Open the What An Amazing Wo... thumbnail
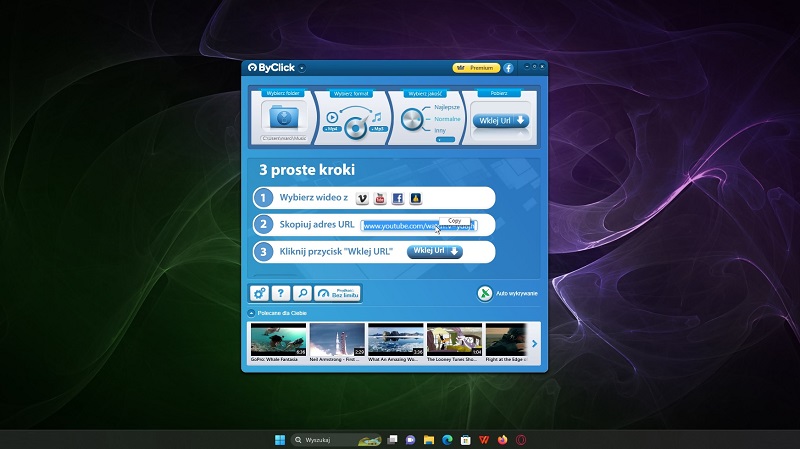This screenshot has height=449, width=800. coord(395,339)
